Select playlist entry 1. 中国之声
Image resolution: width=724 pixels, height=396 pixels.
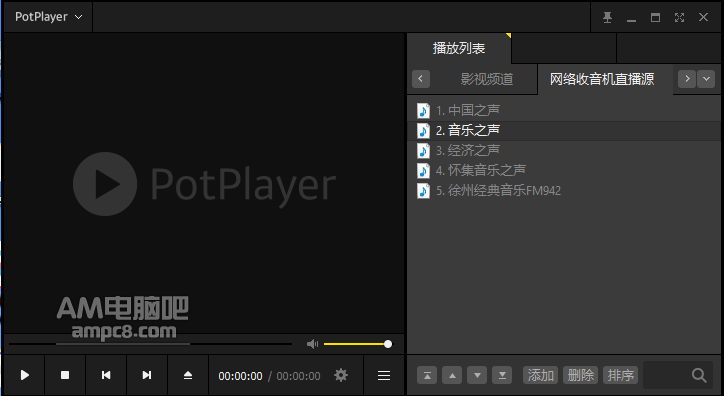(563, 110)
